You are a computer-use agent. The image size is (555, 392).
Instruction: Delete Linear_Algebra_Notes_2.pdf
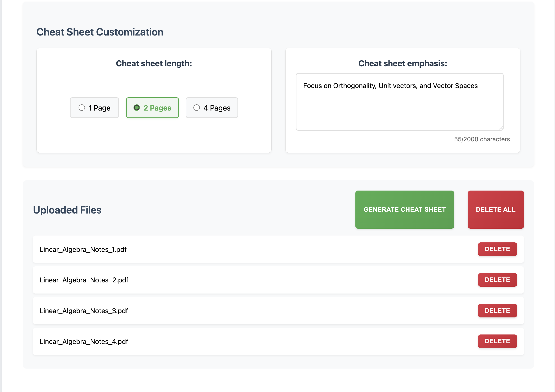click(497, 280)
